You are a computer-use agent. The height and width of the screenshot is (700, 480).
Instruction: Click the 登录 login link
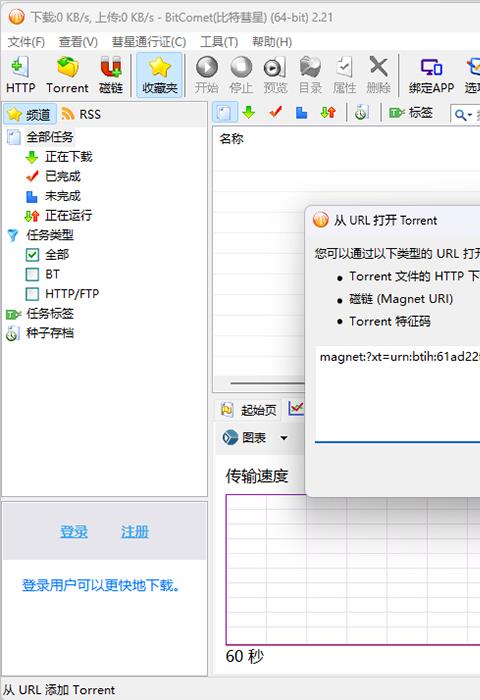coord(74,532)
